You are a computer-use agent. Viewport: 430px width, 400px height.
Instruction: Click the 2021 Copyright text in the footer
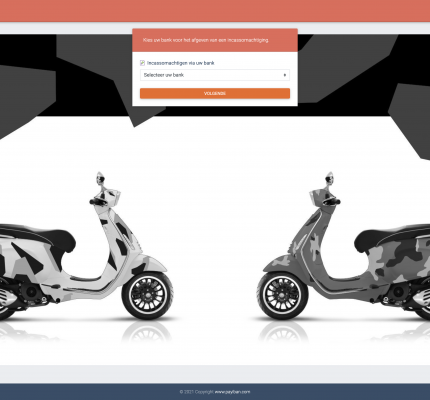[x=197, y=392]
